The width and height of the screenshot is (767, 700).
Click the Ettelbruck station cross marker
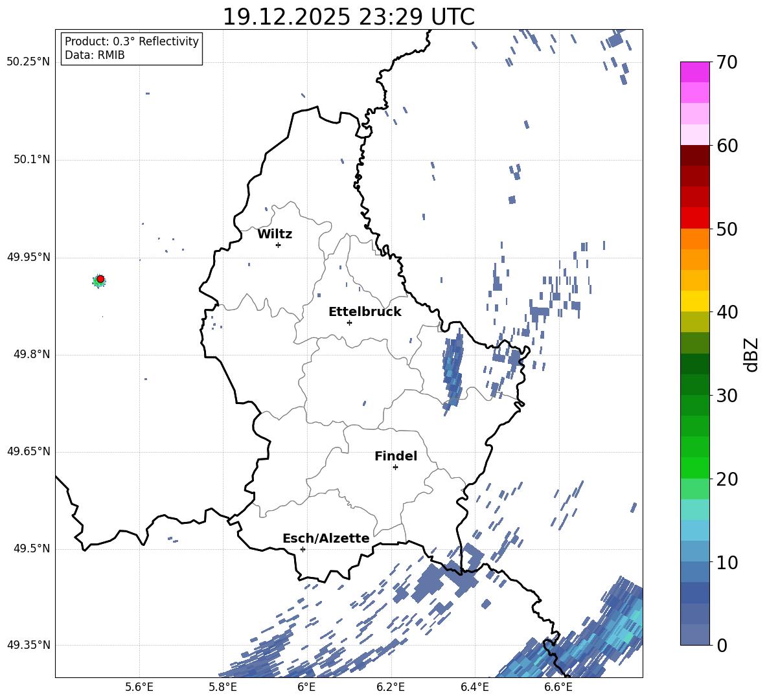(349, 322)
